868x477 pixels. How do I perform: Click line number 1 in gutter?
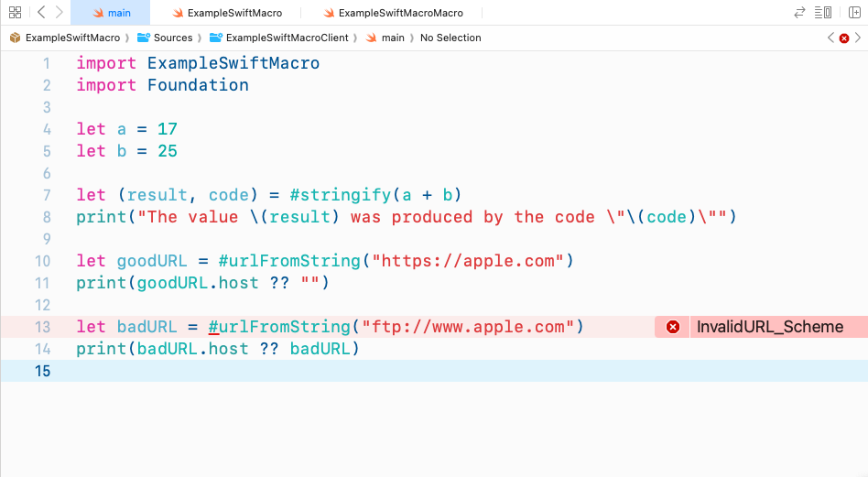pos(47,64)
